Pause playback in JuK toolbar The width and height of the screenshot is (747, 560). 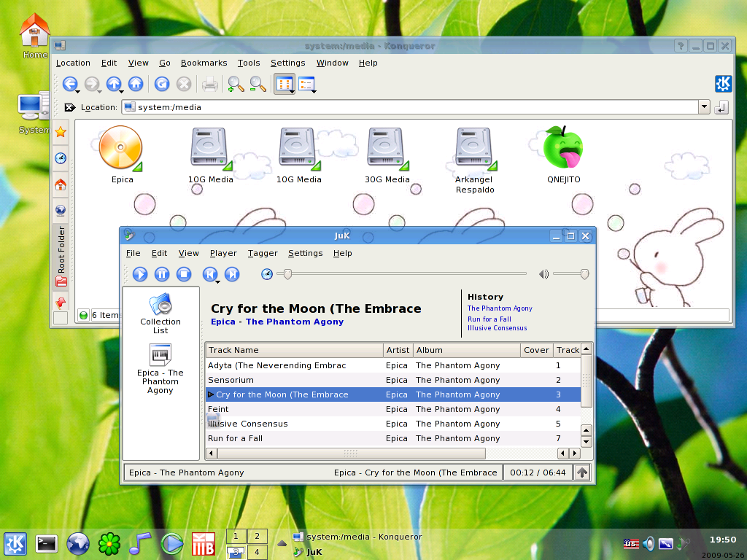pyautogui.click(x=162, y=274)
